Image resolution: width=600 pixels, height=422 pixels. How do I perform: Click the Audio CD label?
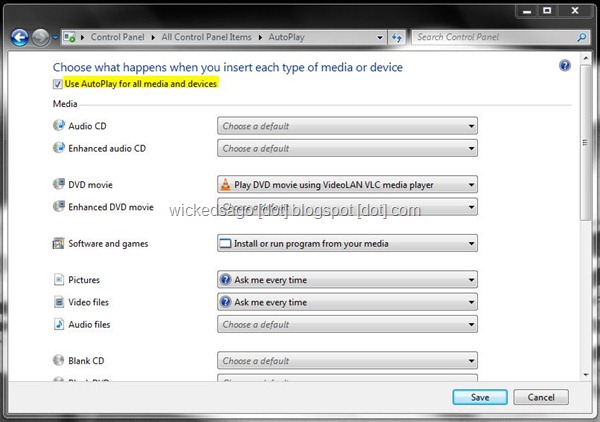point(87,126)
